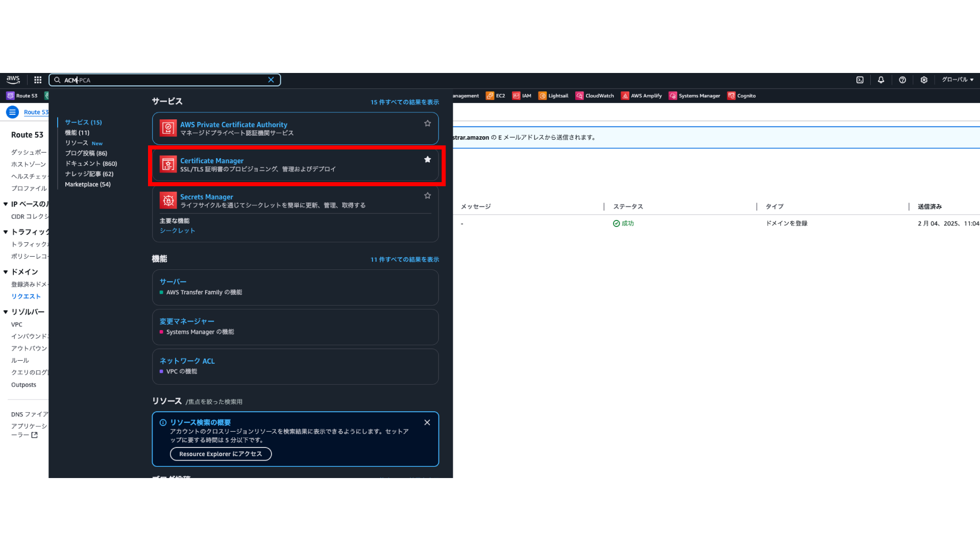Viewport: 980px width, 551px height.
Task: Select ドキュメント (860) filter category
Action: [x=91, y=164]
